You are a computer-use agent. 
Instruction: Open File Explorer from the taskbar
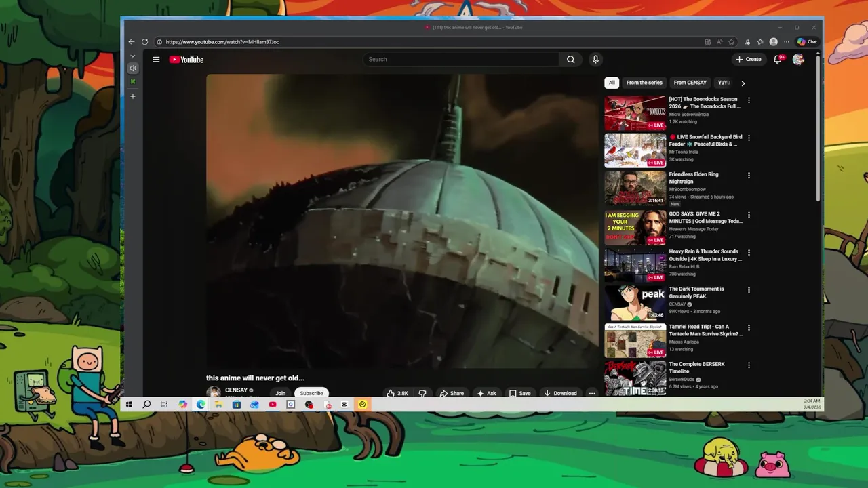(218, 405)
